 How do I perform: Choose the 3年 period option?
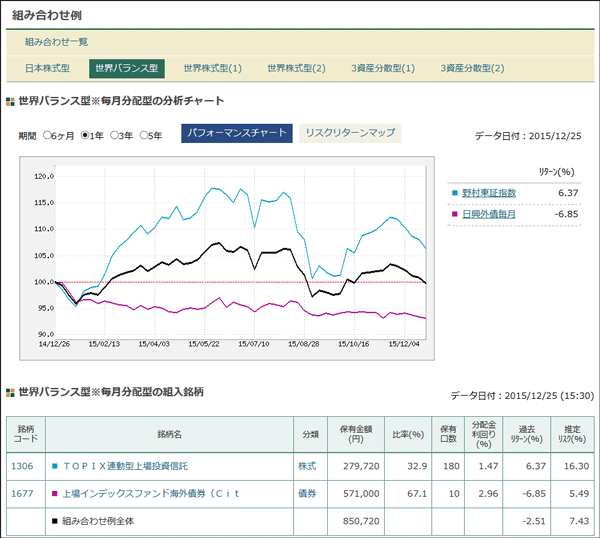coord(115,135)
